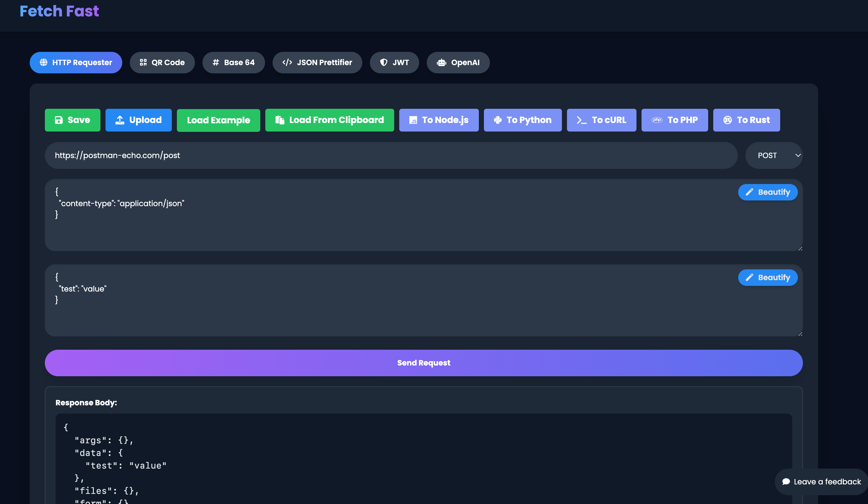Switch to the HTTP Requester tab
The width and height of the screenshot is (868, 504).
tap(75, 62)
